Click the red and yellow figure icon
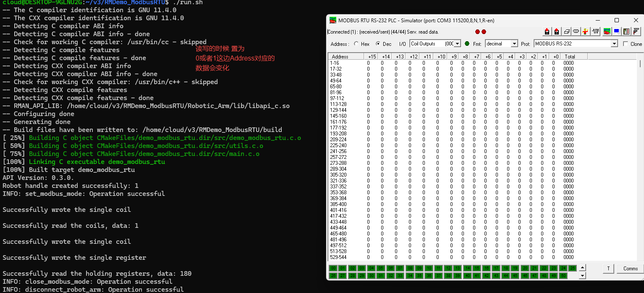This screenshot has height=293, width=644. pyautogui.click(x=586, y=32)
